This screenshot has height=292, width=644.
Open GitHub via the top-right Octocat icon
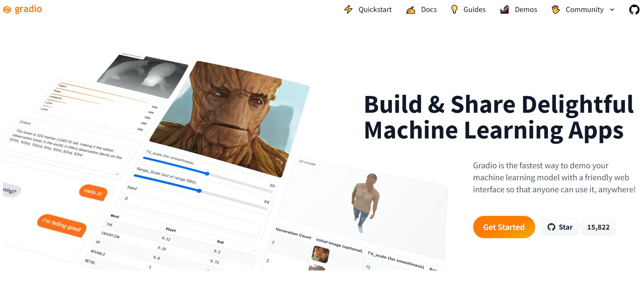pos(634,10)
